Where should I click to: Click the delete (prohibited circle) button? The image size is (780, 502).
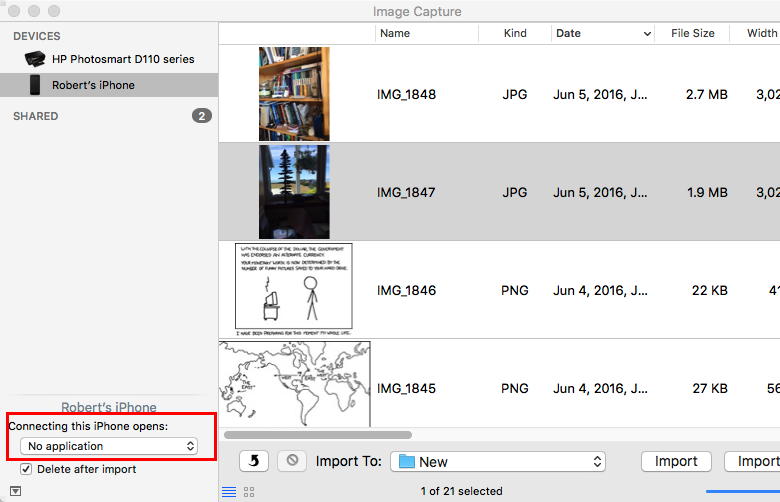coord(292,461)
